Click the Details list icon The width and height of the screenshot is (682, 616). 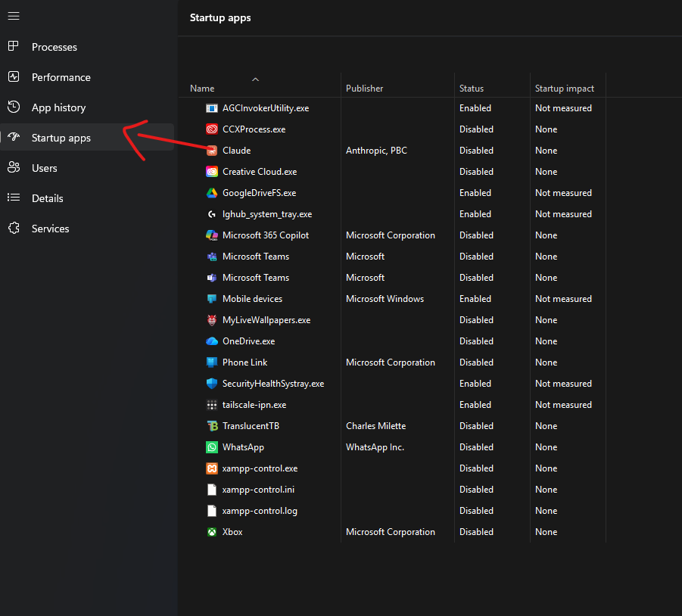14,198
